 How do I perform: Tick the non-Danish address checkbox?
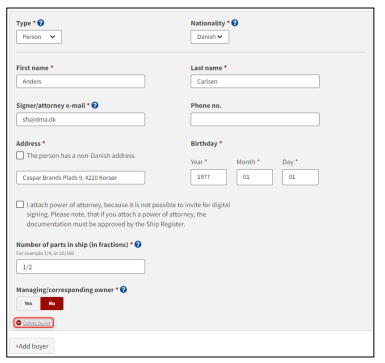[x=20, y=155]
